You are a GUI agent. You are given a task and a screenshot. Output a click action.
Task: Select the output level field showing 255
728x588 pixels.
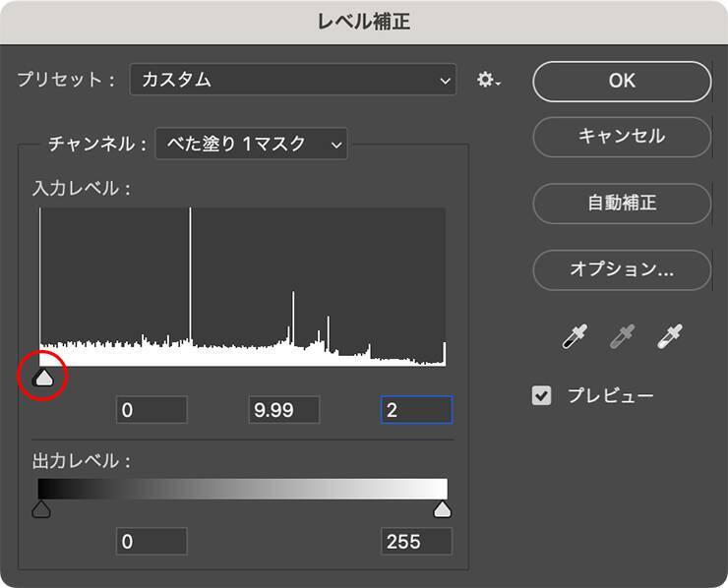point(416,541)
